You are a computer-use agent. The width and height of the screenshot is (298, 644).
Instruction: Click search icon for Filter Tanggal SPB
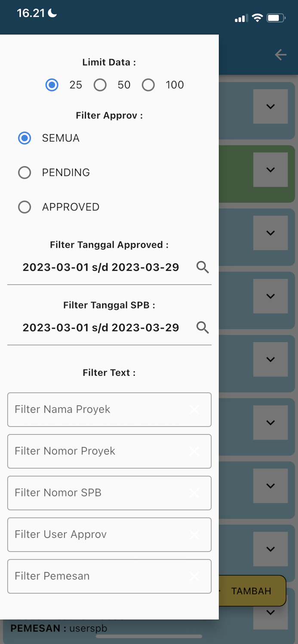pyautogui.click(x=203, y=328)
